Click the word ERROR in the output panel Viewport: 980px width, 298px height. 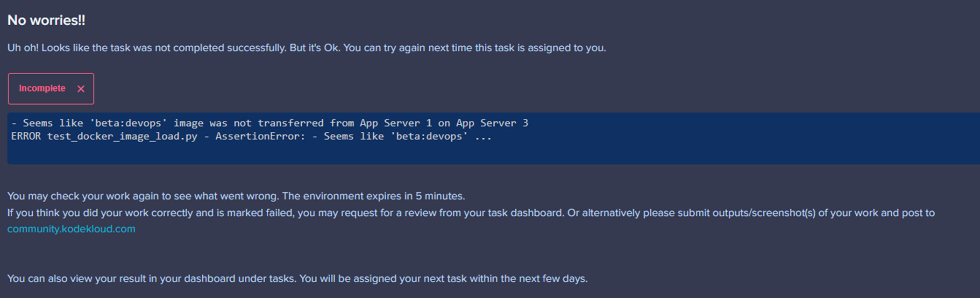26,136
